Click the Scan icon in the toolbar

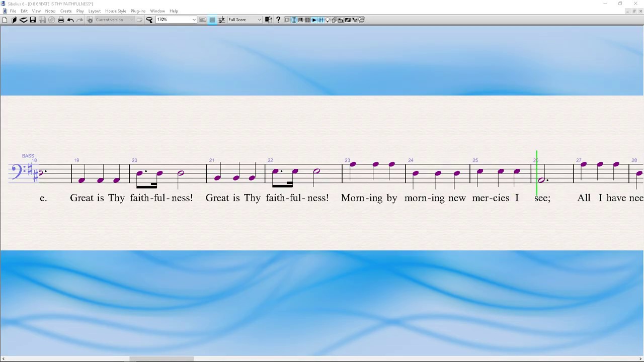coord(23,20)
